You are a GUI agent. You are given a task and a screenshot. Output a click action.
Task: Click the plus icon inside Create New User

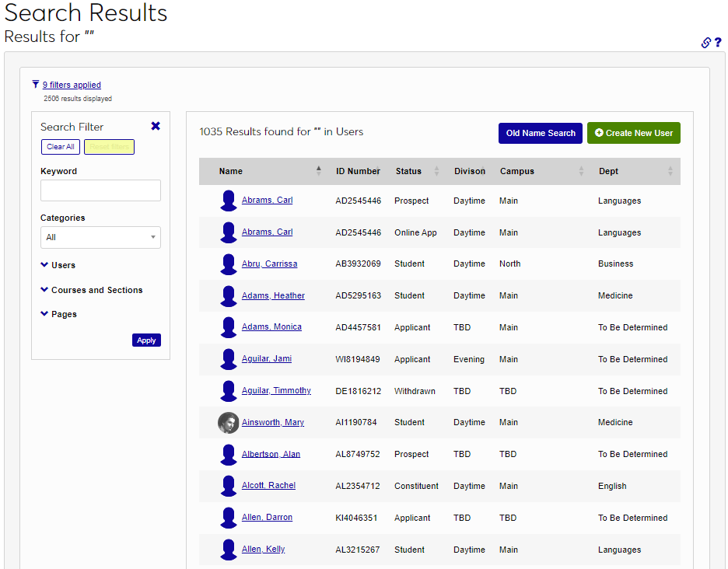coord(598,133)
